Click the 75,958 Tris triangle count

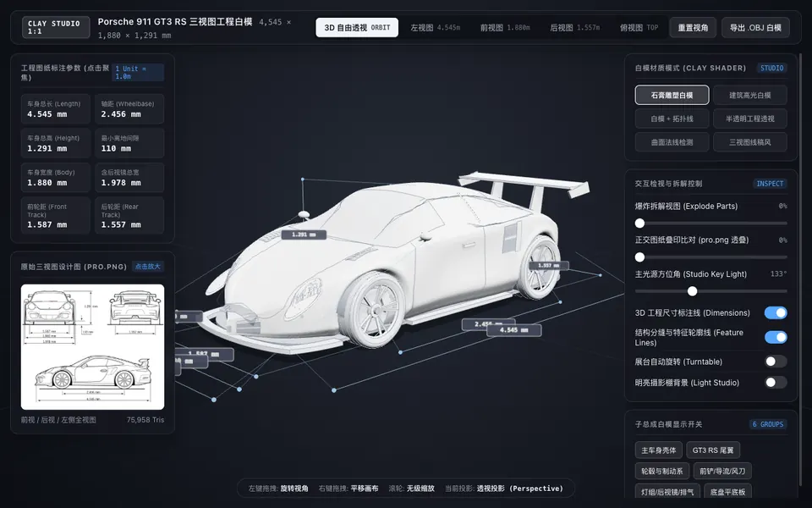[145, 420]
